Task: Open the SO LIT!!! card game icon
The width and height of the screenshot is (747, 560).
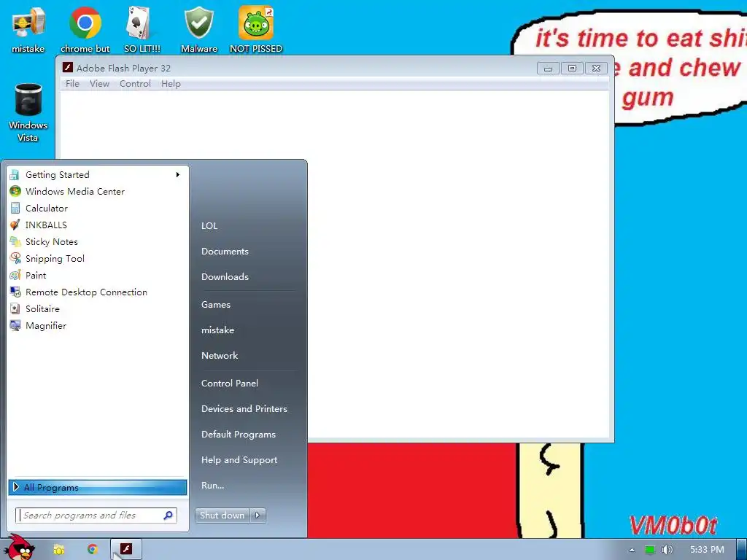Action: [142, 29]
